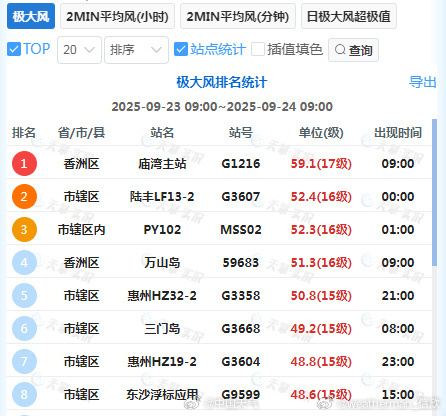446x416 pixels.
Task: Click the rank 5 circle badge
Action: 24,295
